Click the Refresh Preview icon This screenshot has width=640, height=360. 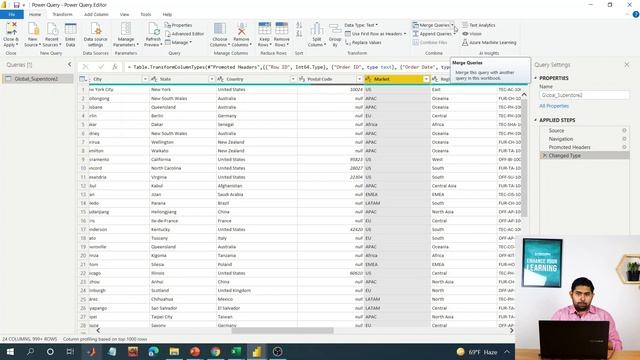tap(153, 29)
